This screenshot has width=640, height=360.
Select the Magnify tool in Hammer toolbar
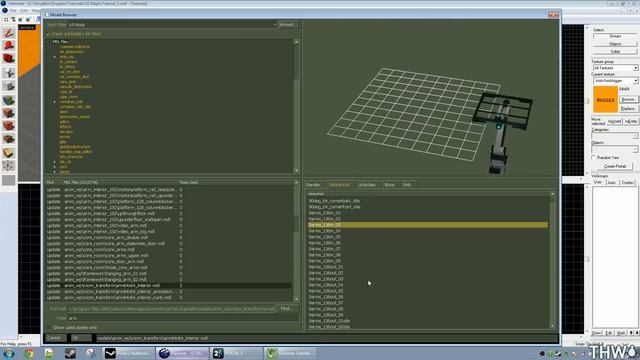point(9,46)
